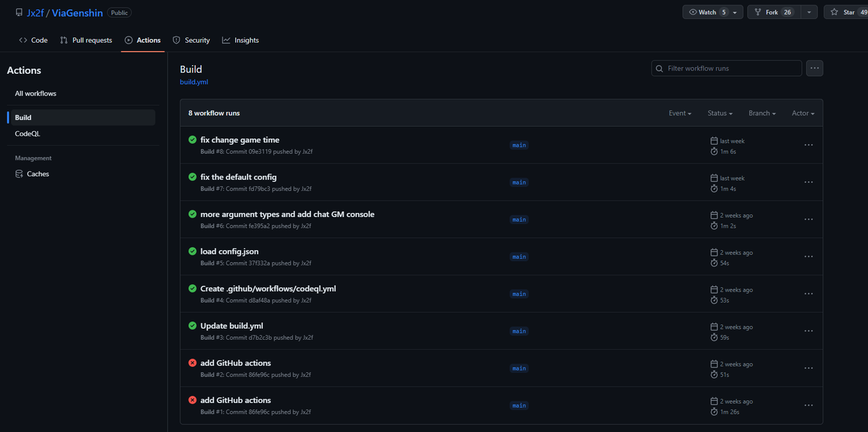Click the main branch label on Build #1 row
The width and height of the screenshot is (868, 432).
point(519,406)
